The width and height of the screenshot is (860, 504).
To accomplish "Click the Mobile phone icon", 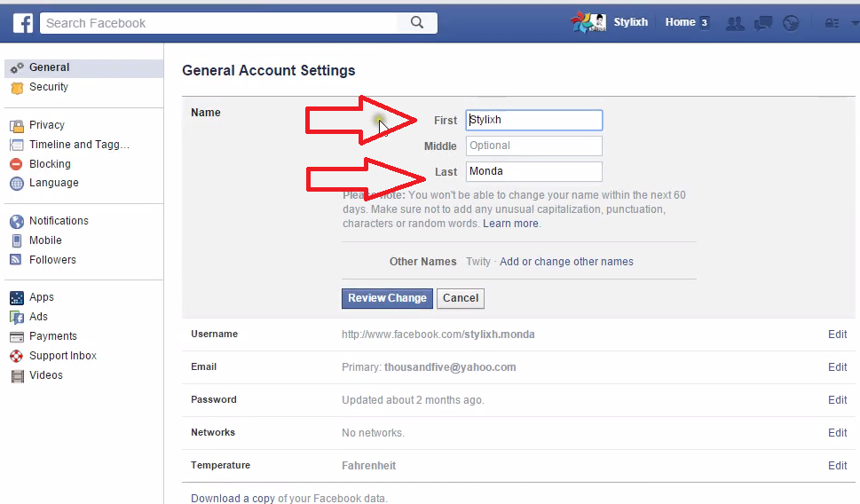I will 17,240.
